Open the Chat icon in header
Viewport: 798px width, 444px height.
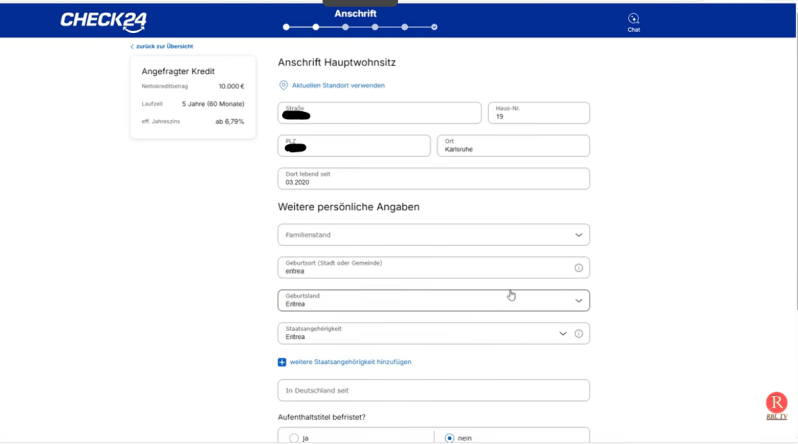click(634, 22)
